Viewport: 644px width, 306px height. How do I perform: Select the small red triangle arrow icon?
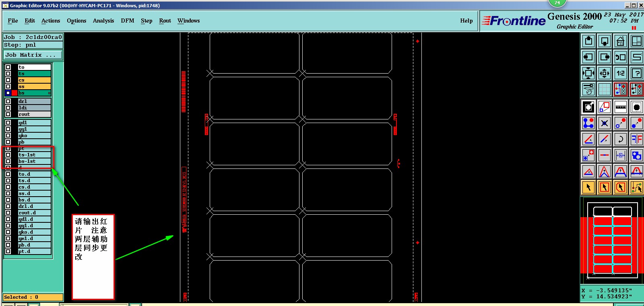[x=588, y=172]
